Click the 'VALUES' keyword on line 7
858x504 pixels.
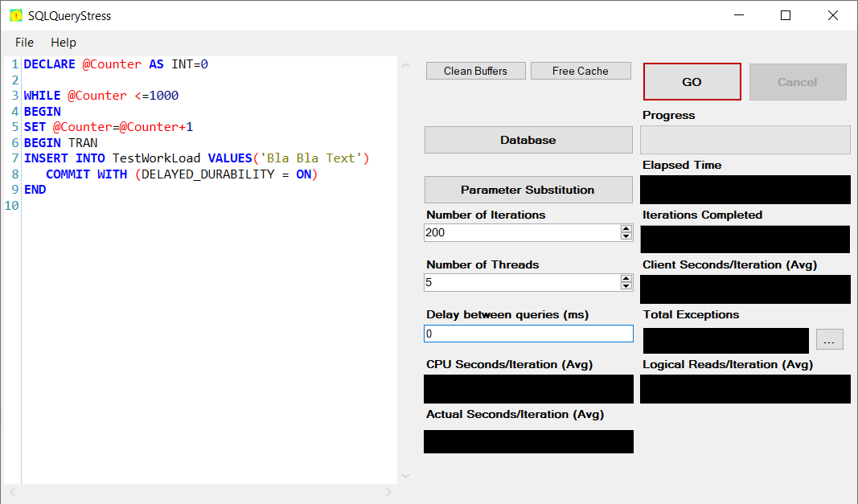point(230,158)
